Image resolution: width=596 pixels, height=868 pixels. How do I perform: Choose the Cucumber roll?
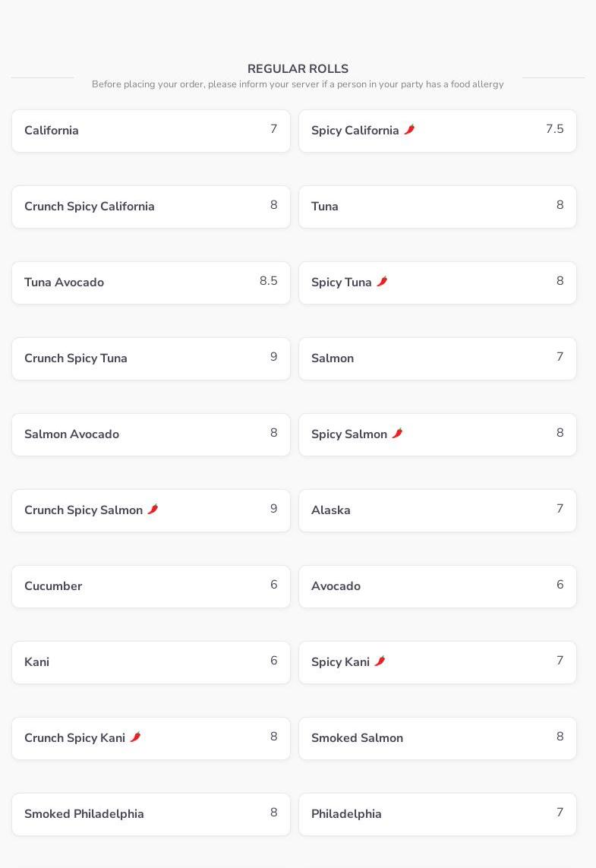150,586
